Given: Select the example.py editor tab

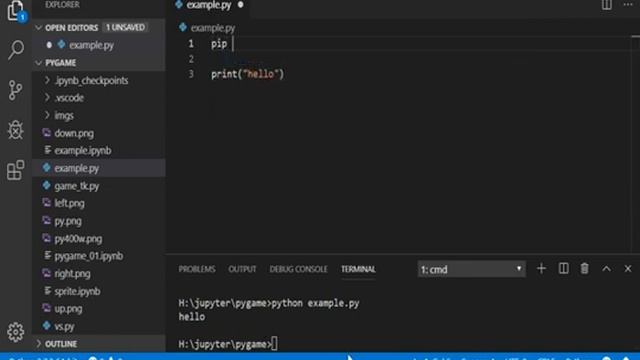Looking at the screenshot, I should pyautogui.click(x=209, y=5).
